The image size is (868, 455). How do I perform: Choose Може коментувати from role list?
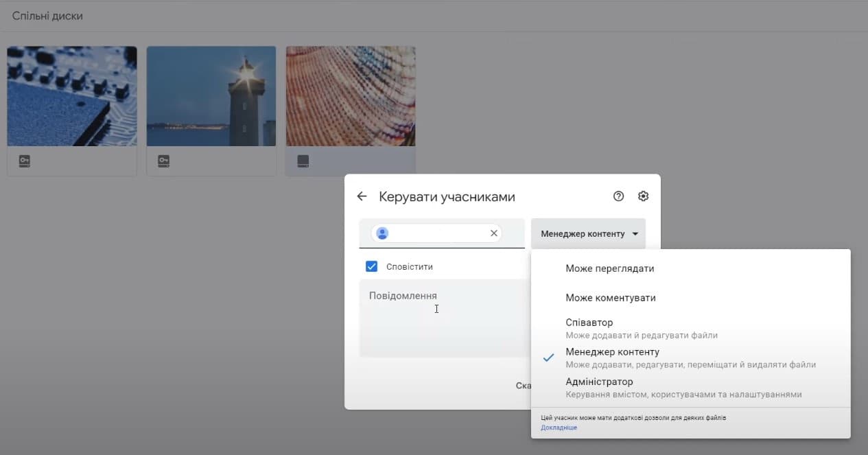[610, 298]
